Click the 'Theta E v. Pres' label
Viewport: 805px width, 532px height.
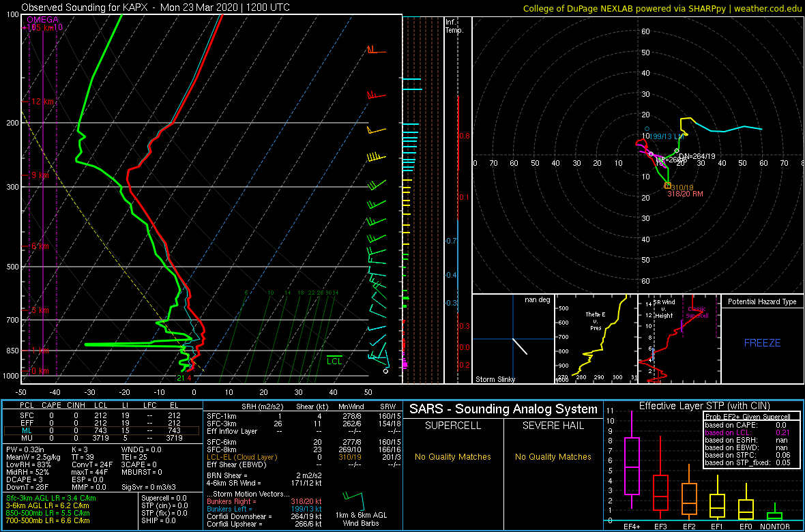pos(595,321)
